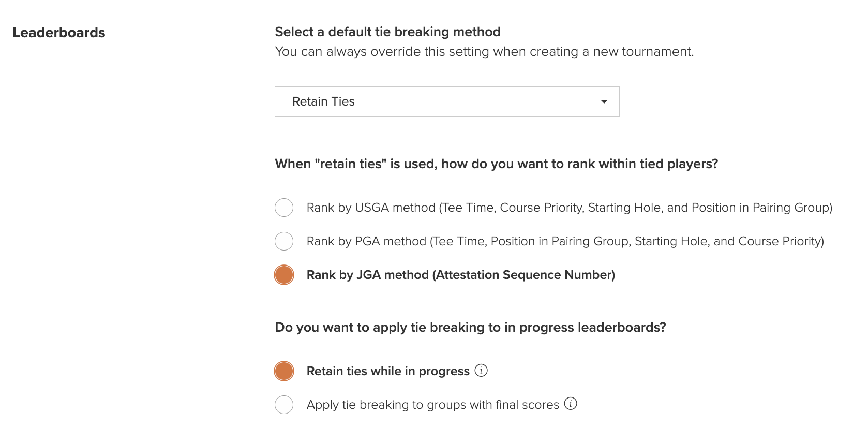This screenshot has height=442, width=868.
Task: Choose Apply tie breaking to groups radio
Action: [x=284, y=405]
